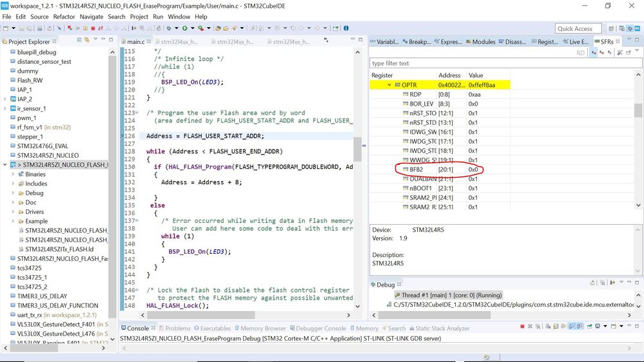
Task: Click the editor vertical scrollbar thumb
Action: pos(357,149)
